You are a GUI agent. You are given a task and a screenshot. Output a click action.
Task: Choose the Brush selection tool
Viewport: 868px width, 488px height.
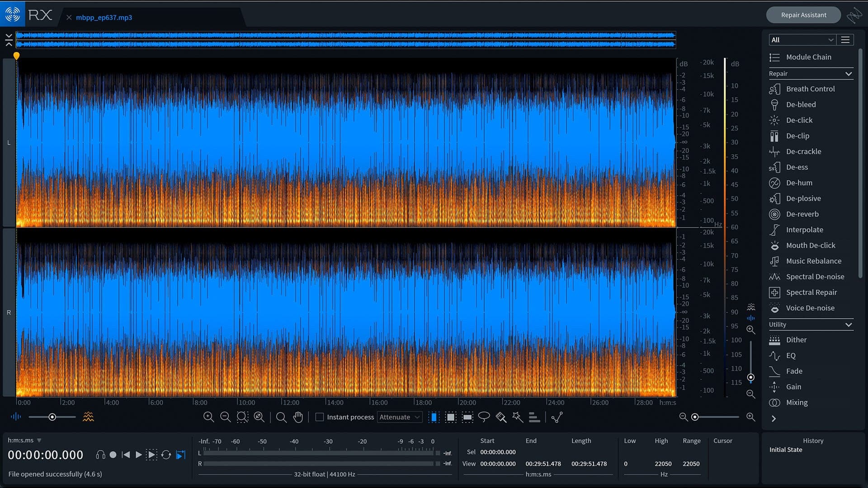501,417
